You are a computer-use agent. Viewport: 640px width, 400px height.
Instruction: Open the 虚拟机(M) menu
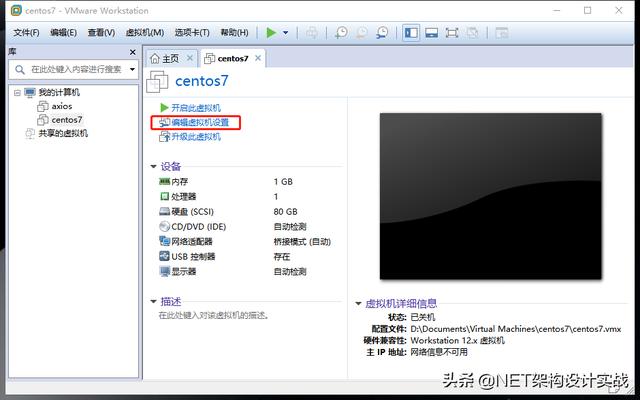pyautogui.click(x=144, y=33)
